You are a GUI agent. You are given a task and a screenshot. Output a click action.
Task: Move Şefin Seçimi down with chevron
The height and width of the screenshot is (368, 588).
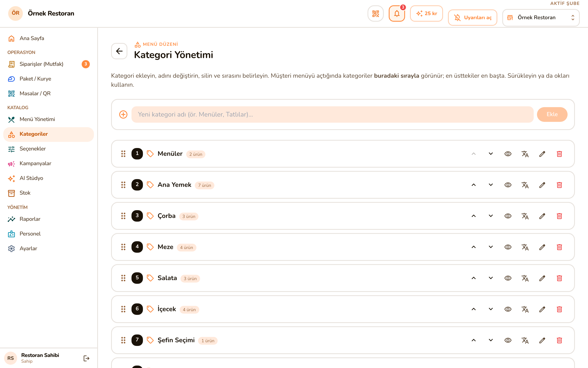pos(491,340)
